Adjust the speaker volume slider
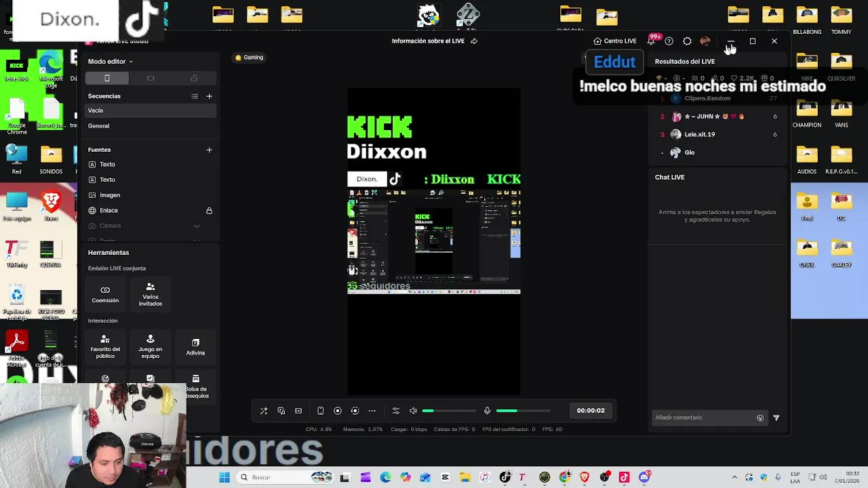 449,411
